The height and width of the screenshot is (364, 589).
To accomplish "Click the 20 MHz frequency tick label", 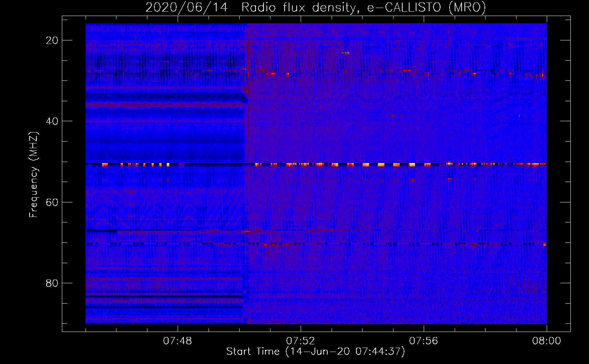I will [52, 40].
